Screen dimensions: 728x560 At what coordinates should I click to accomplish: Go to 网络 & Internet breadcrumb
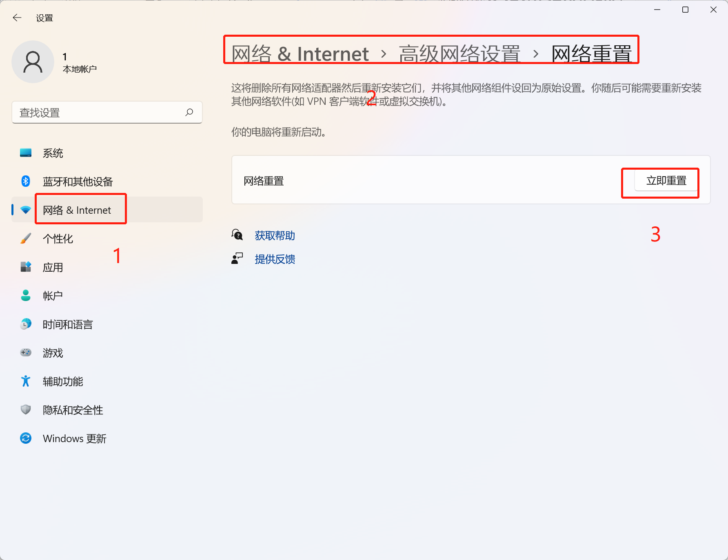tap(300, 54)
